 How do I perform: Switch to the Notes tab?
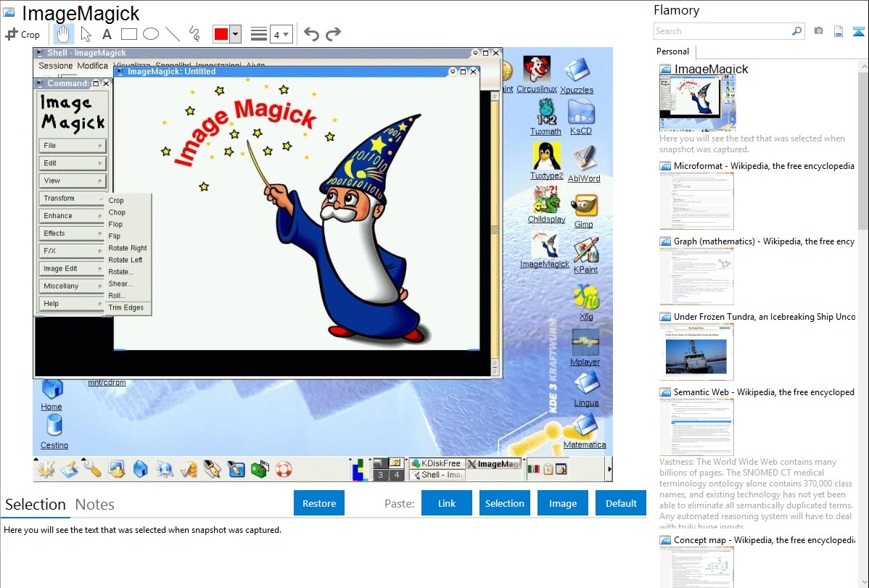click(x=94, y=505)
